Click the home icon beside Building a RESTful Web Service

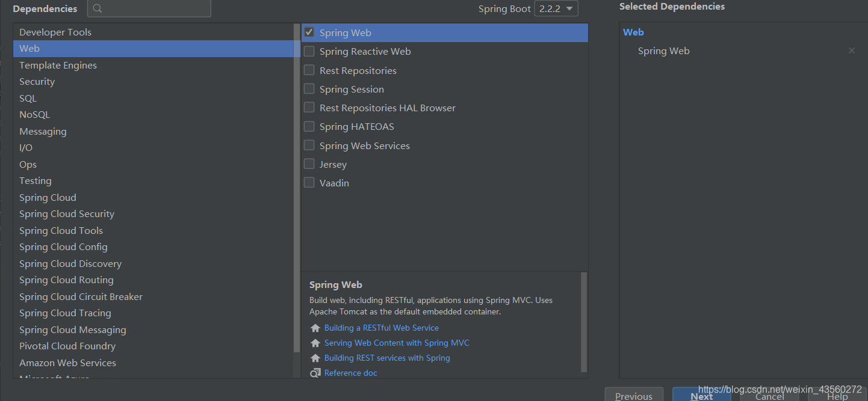coord(315,328)
